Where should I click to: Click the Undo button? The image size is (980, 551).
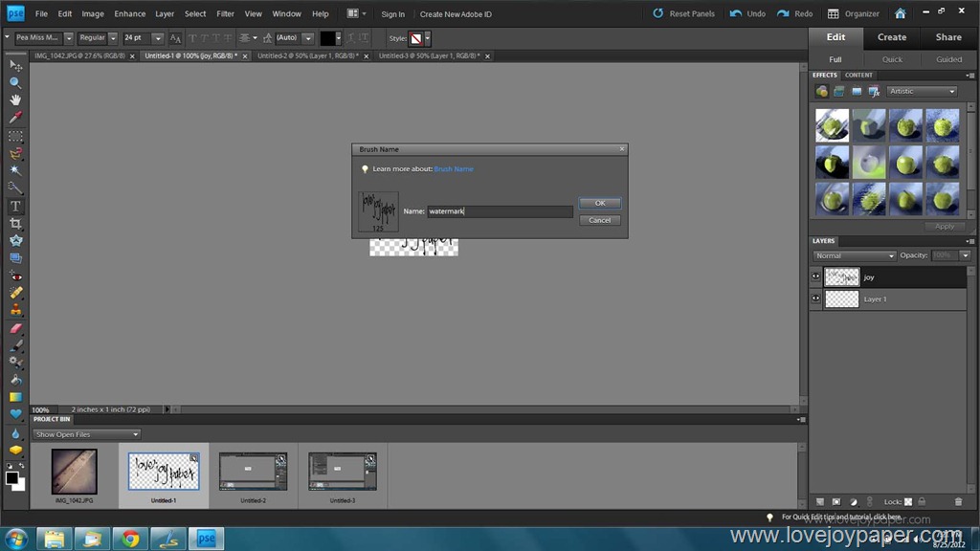click(747, 13)
